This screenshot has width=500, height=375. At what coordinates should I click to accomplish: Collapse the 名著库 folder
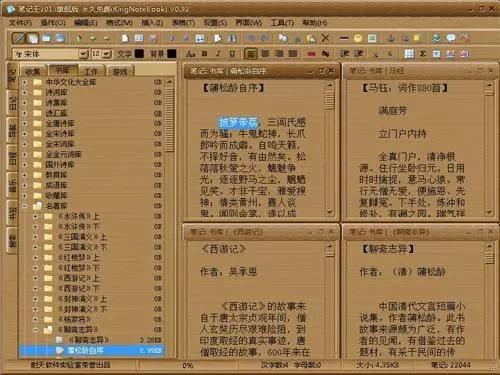(24, 206)
